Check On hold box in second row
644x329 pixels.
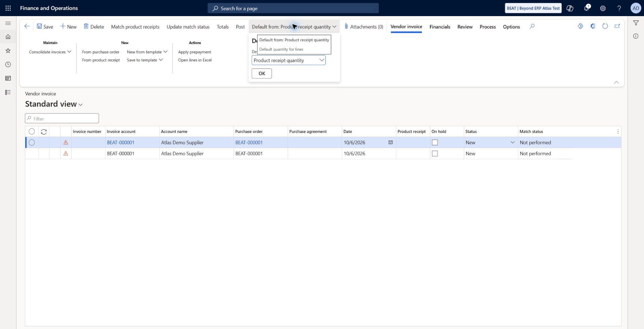tap(435, 154)
